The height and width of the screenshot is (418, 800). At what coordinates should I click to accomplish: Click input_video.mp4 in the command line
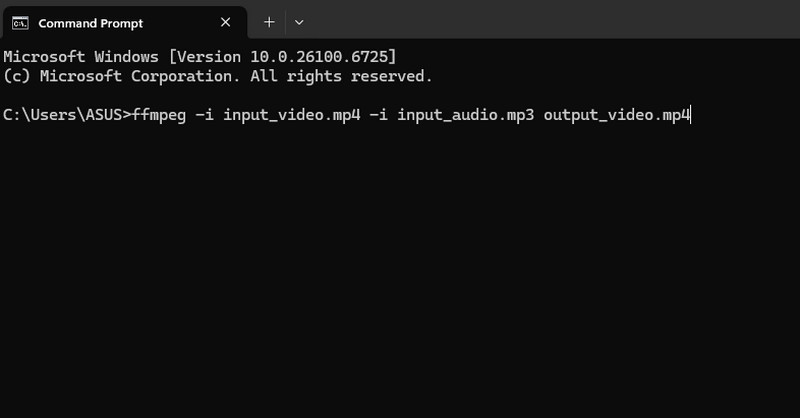[291, 115]
